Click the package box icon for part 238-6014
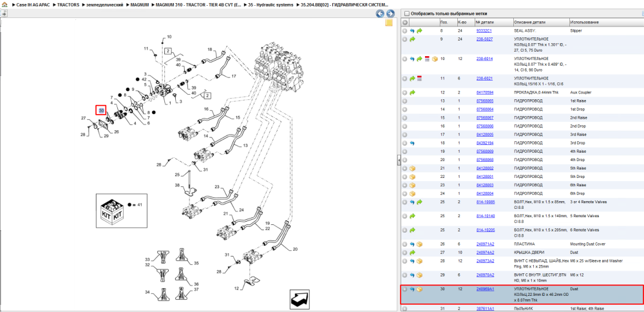 [435, 59]
